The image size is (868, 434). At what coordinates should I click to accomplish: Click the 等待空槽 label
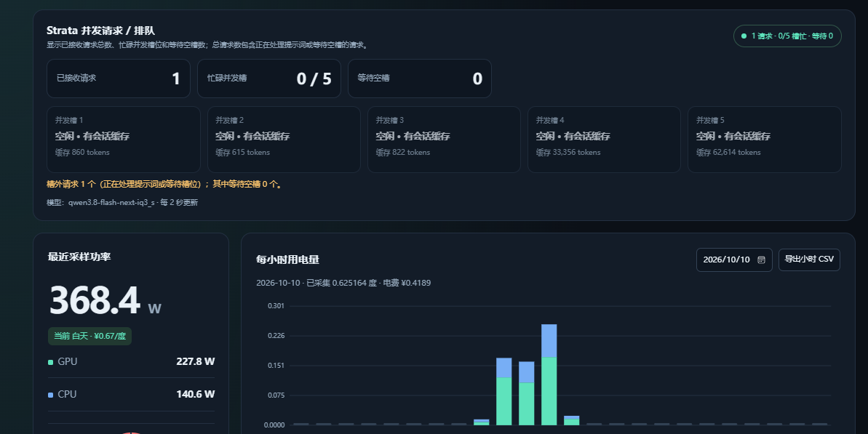point(374,78)
